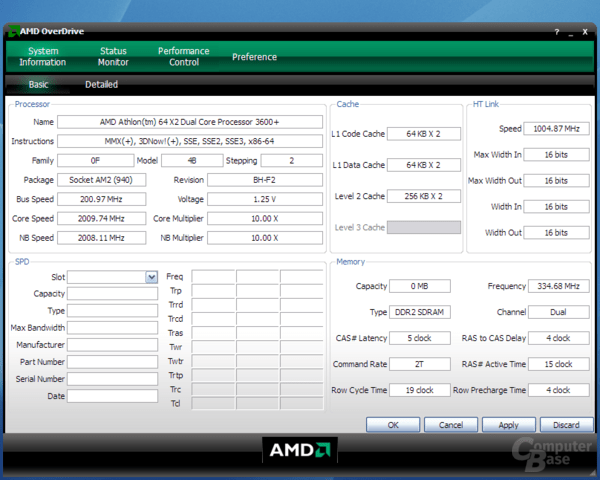Click Level 2 Cache value 256 KB X 2
The width and height of the screenshot is (600, 480).
click(x=424, y=196)
